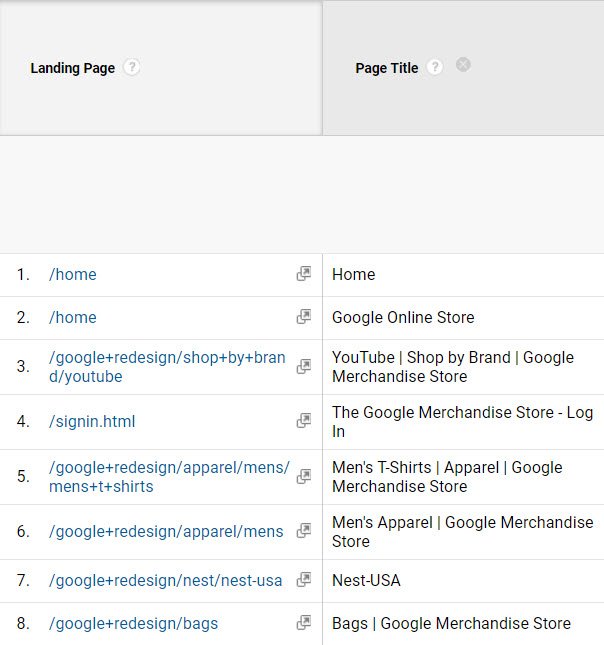
Task: Select the /signin.html landing page link
Action: pyautogui.click(x=92, y=421)
